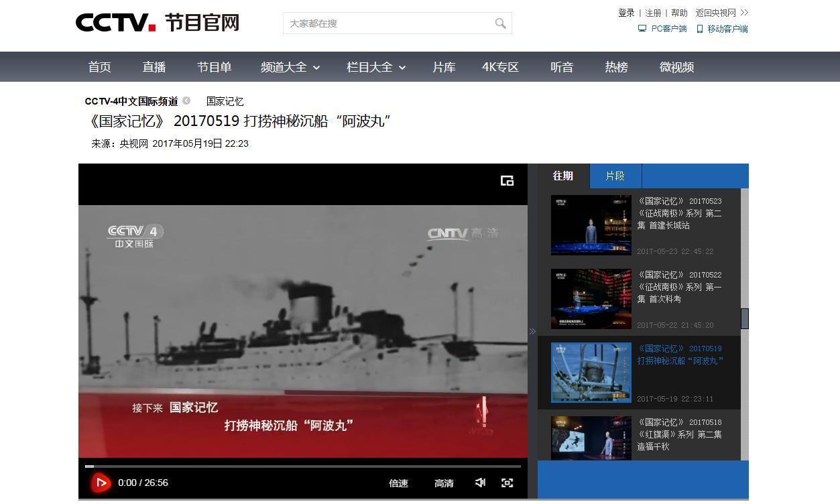Click timestamp 2017-05-22 21:45:20
Image resolution: width=840 pixels, height=504 pixels.
(x=675, y=325)
